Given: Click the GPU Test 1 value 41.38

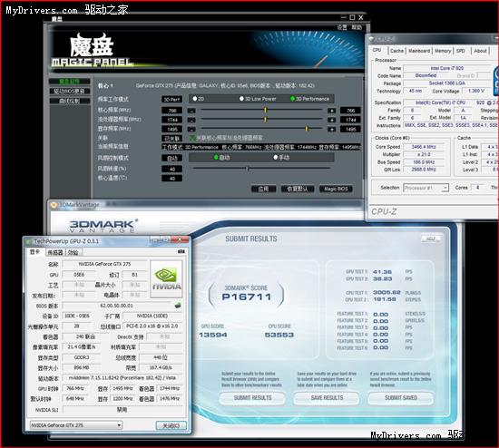Looking at the screenshot, I should pos(382,272).
